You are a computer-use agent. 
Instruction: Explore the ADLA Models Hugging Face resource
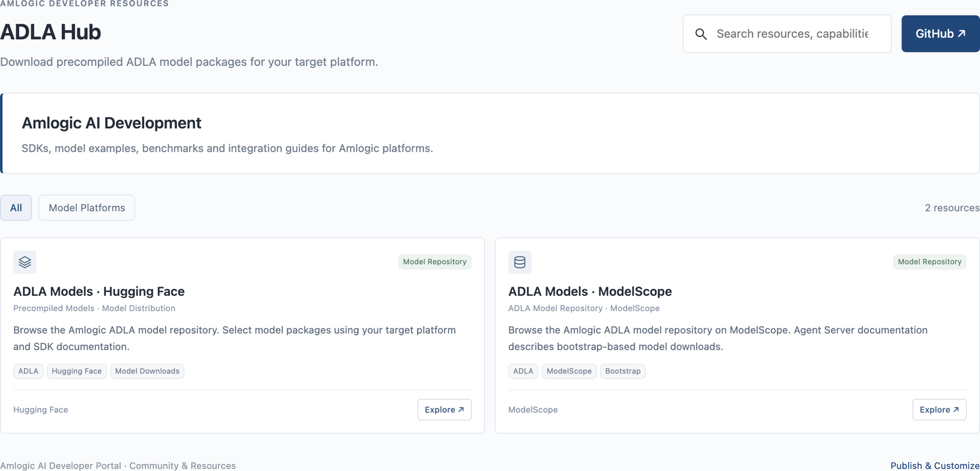tap(444, 409)
